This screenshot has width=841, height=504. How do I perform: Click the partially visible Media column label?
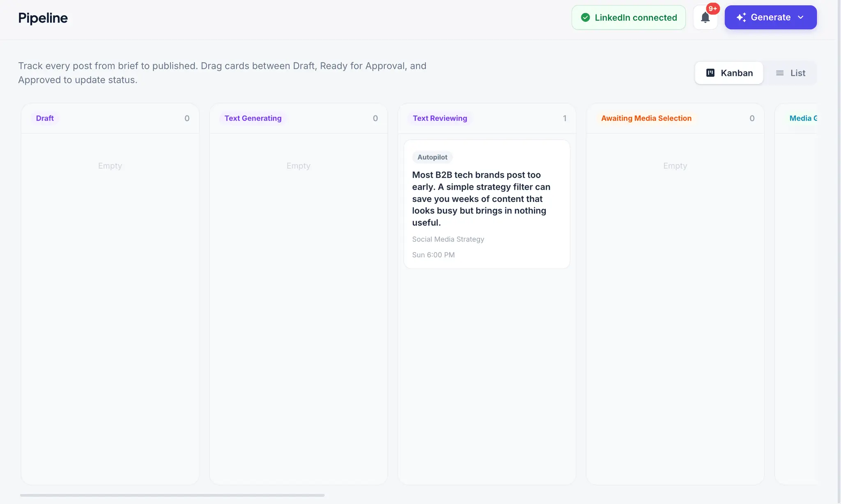tap(803, 118)
